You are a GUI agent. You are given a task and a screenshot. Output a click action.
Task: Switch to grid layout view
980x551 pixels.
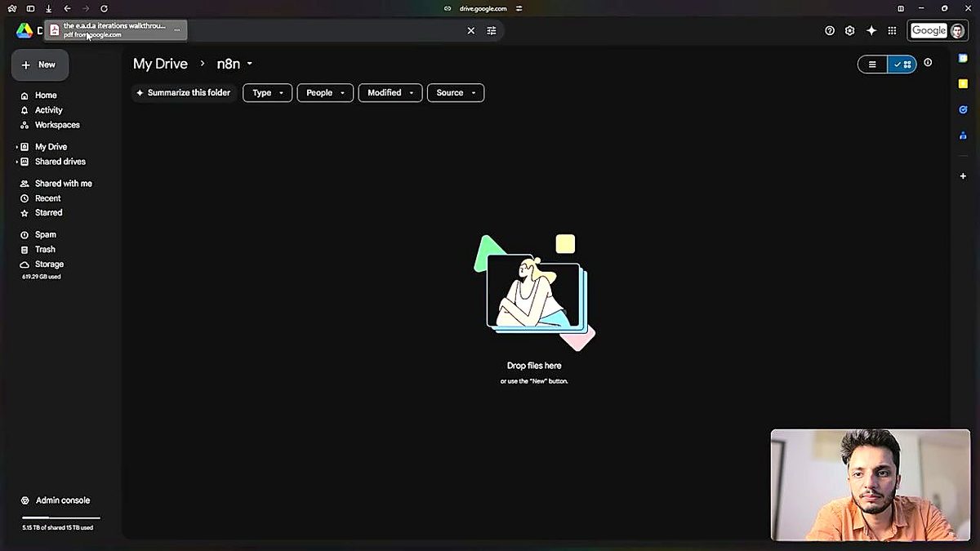[x=902, y=64]
